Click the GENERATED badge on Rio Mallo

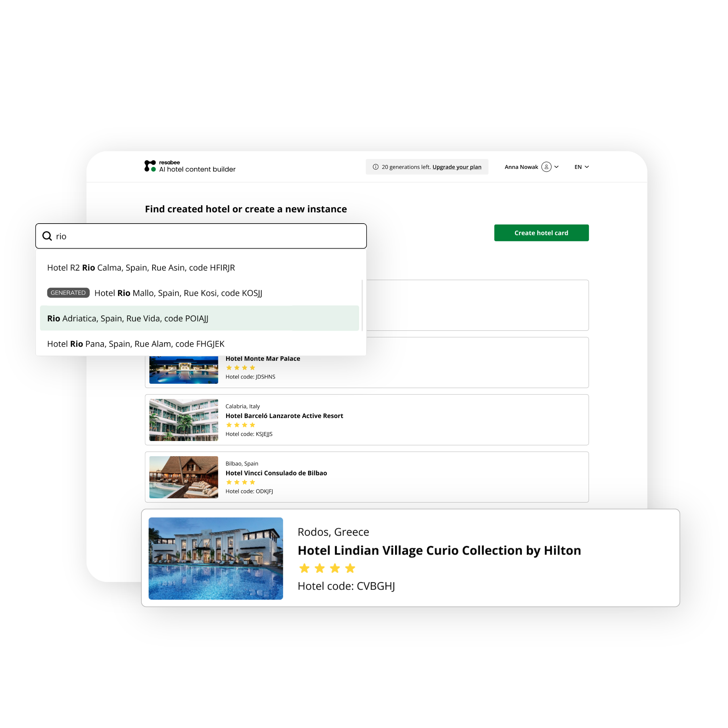click(68, 293)
